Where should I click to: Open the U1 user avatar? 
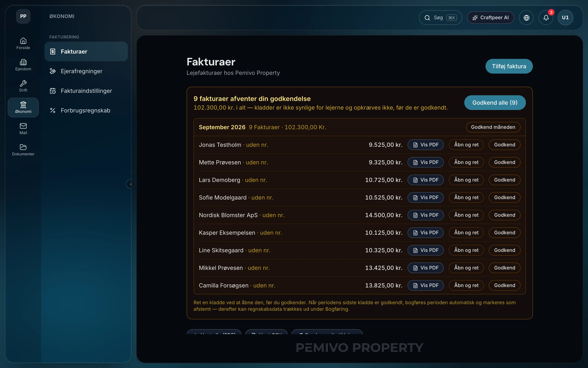point(565,18)
